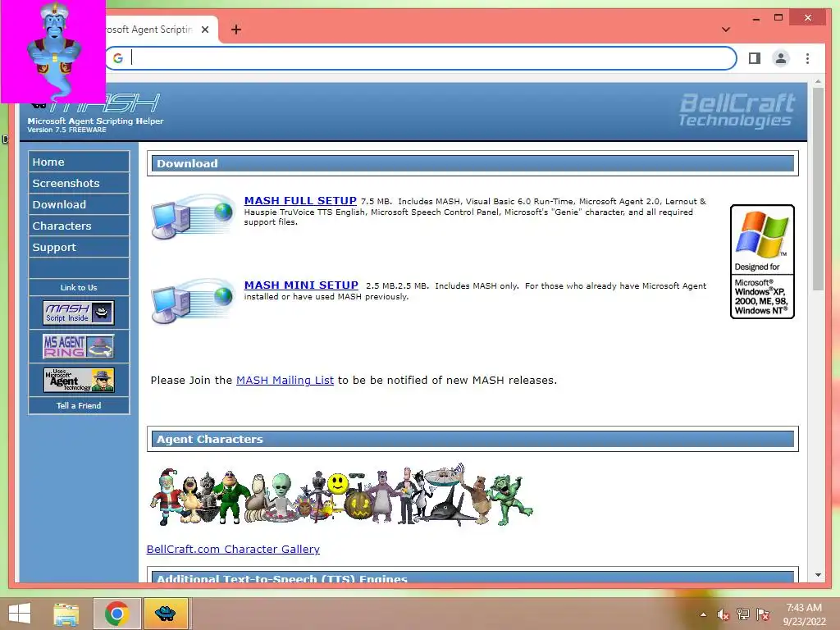Screen dimensions: 840x630
Task: Go to Home in MASH sidebar
Action: (79, 162)
